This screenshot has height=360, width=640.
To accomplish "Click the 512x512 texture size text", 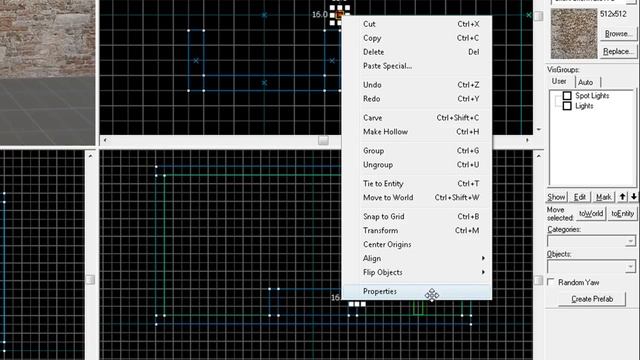I will click(613, 14).
